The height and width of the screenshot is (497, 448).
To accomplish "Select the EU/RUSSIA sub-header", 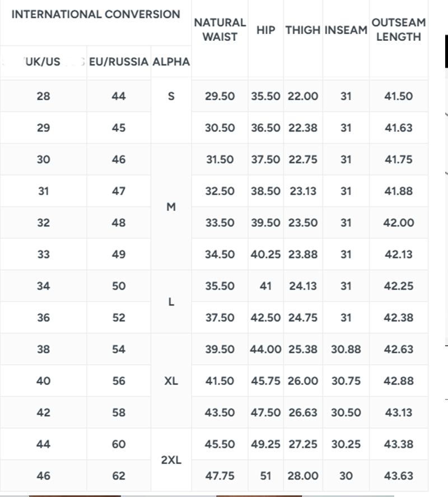I will [x=119, y=62].
